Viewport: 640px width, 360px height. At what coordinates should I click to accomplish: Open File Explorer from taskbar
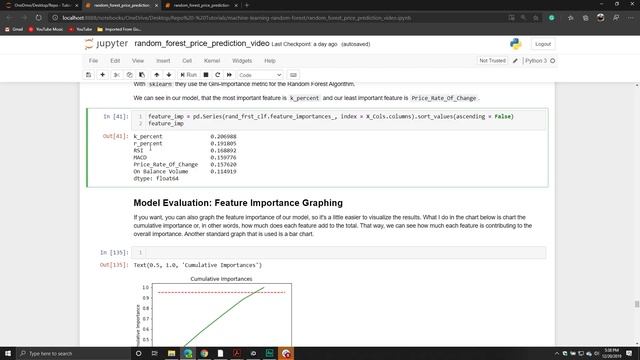point(171,353)
